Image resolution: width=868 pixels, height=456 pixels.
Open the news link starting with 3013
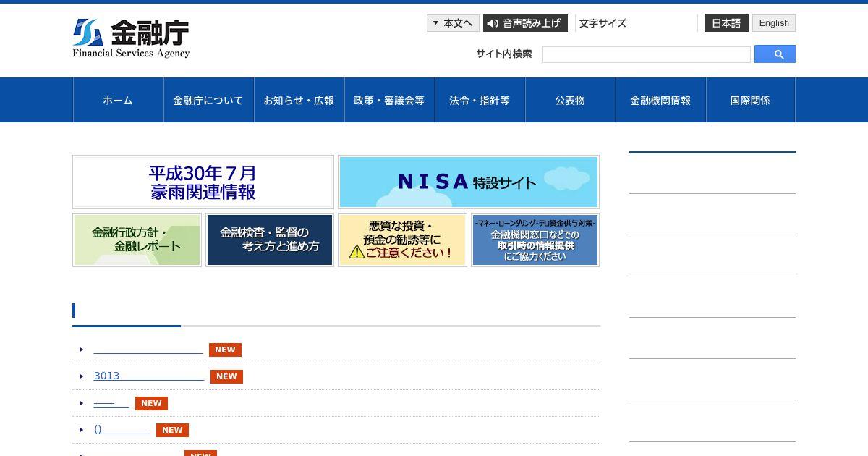[x=149, y=376]
